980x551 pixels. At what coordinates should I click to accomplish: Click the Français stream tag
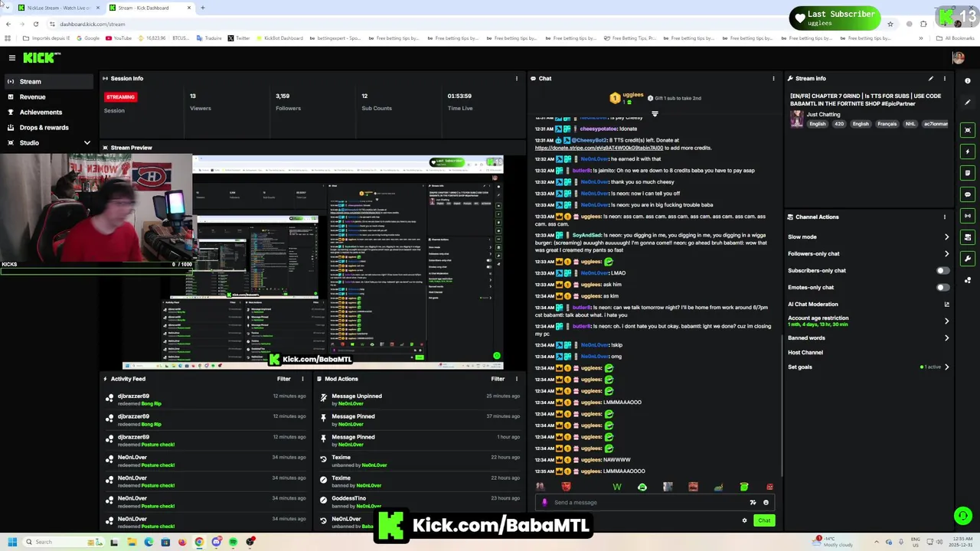pos(887,124)
